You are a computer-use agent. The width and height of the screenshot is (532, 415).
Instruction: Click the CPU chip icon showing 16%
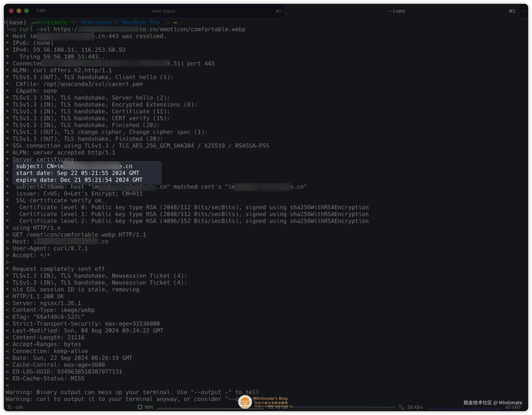140,407
